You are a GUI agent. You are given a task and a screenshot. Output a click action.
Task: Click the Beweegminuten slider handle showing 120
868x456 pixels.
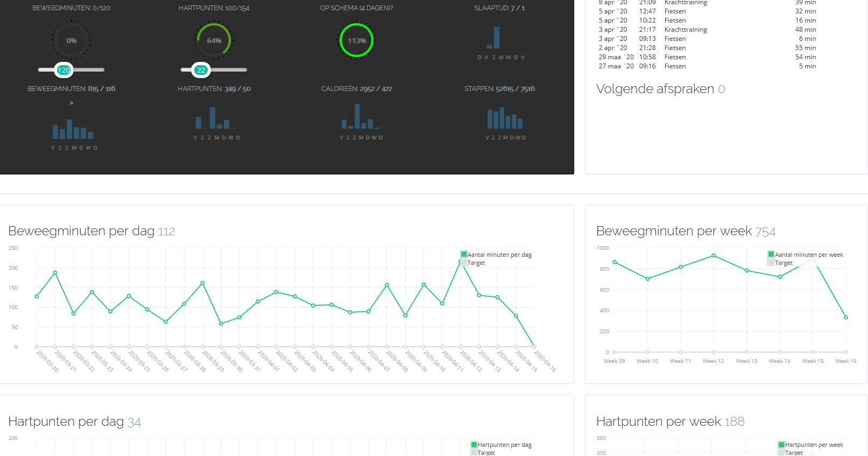(x=63, y=70)
